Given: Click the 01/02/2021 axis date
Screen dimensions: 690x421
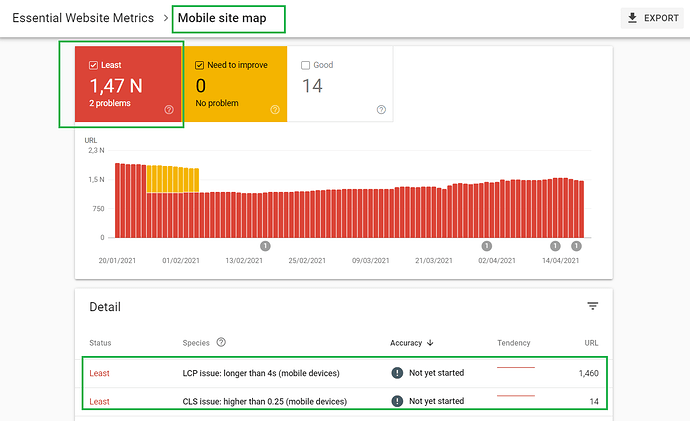Looking at the screenshot, I should point(181,260).
